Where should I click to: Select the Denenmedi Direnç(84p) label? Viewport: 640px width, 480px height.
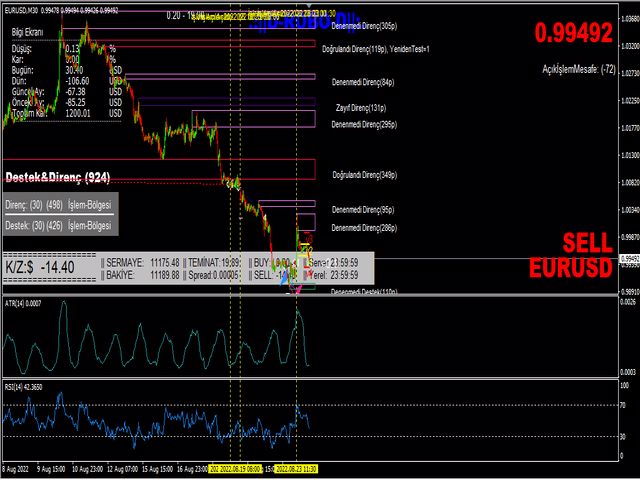[x=363, y=82]
